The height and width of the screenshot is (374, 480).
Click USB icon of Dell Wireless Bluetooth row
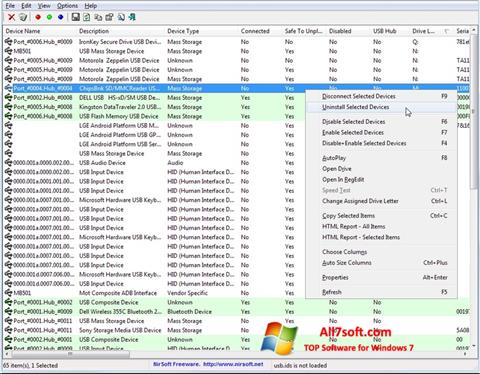point(9,311)
